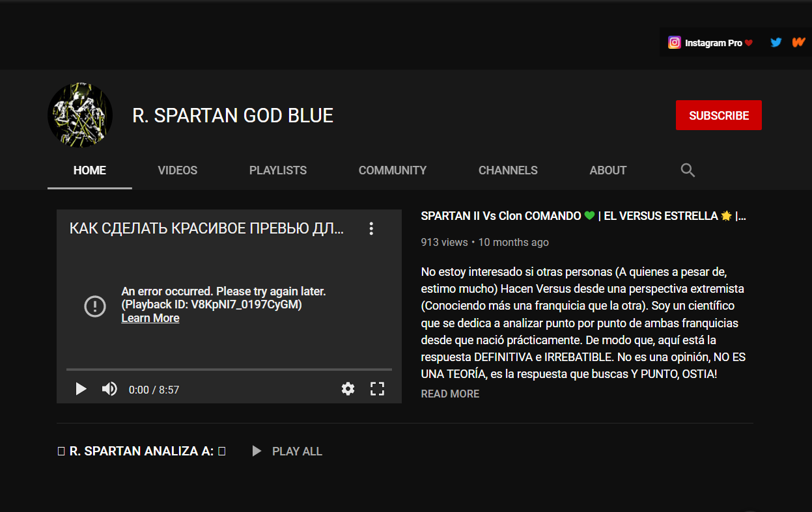Switch to the VIDEOS tab
The image size is (812, 512).
click(178, 170)
